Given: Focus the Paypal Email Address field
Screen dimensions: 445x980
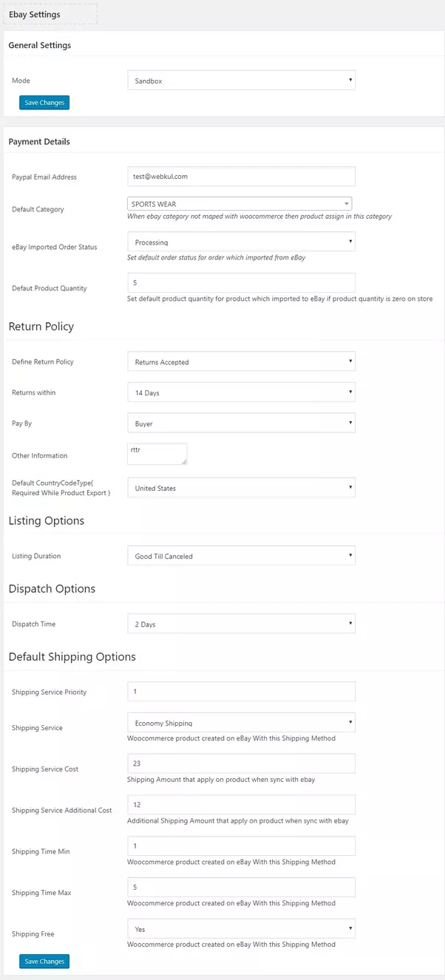Looking at the screenshot, I should click(x=241, y=177).
